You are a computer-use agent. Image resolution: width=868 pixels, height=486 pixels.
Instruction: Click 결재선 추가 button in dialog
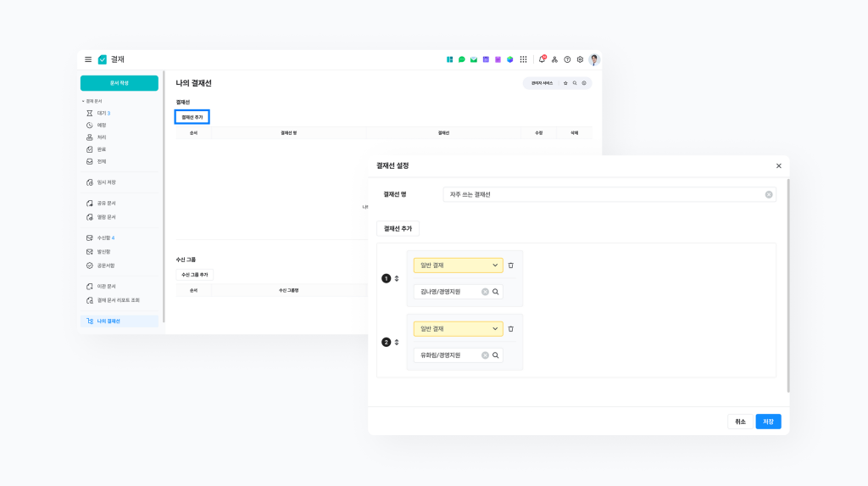(398, 228)
